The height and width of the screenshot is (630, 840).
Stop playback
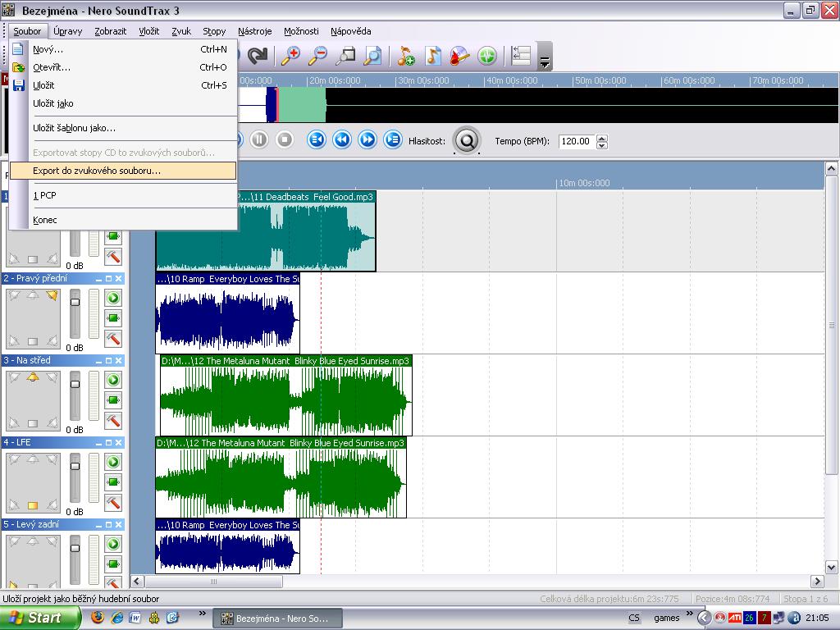coord(285,140)
